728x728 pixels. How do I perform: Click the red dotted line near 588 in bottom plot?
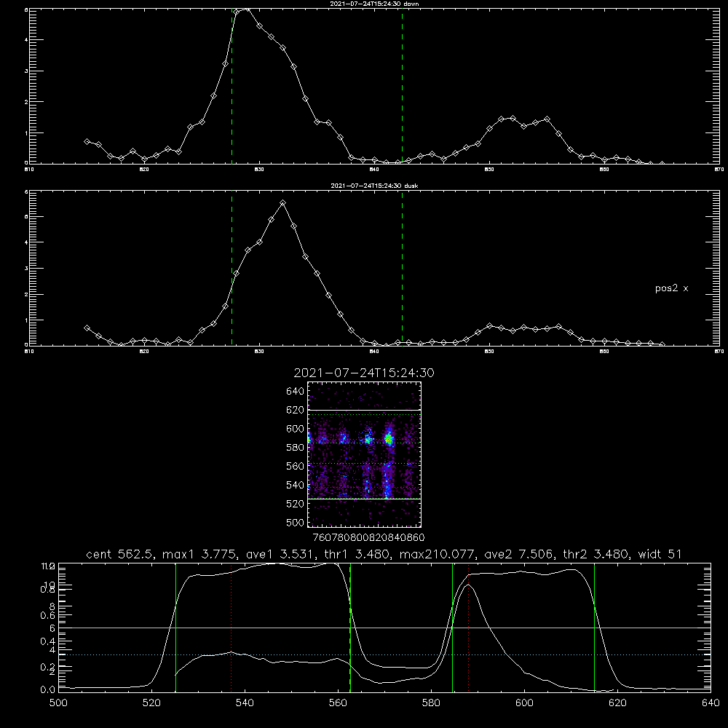pyautogui.click(x=468, y=628)
